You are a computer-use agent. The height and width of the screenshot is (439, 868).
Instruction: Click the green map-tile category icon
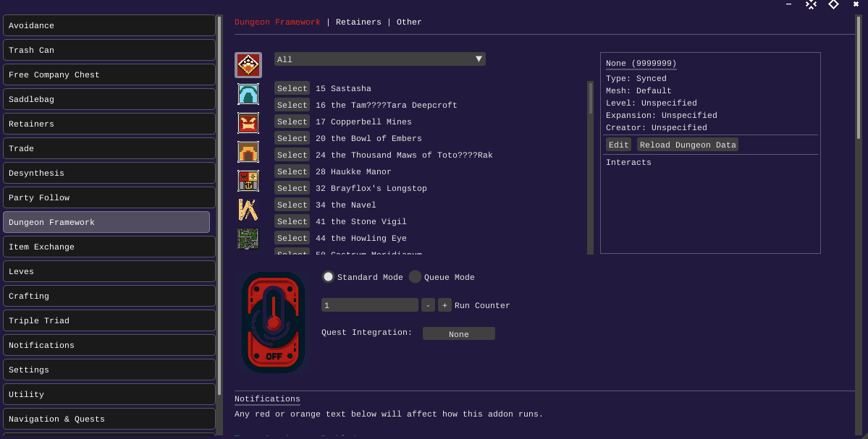tap(248, 239)
